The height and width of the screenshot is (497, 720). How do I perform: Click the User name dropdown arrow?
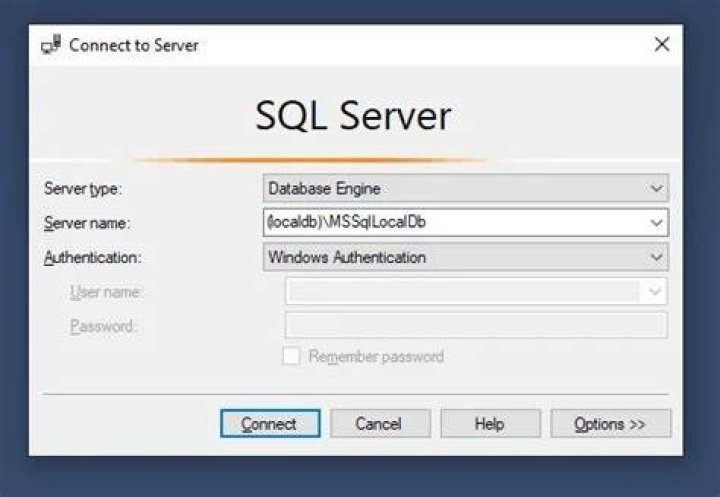click(655, 291)
